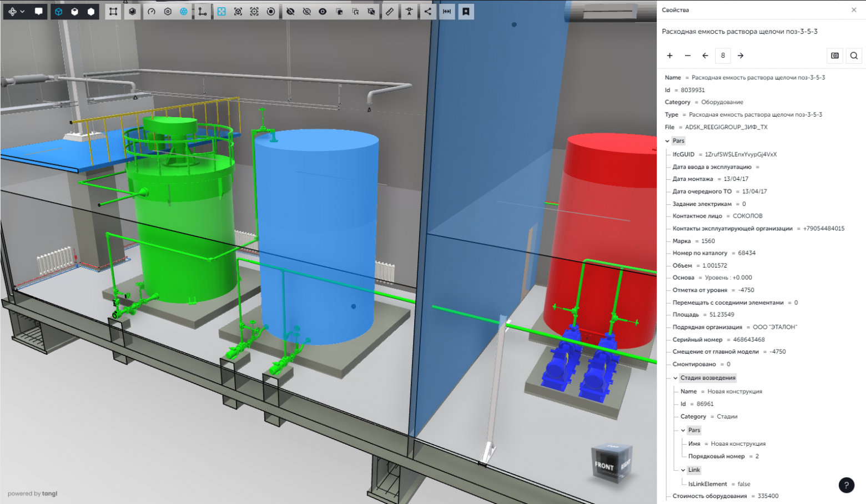Click the right arrow next-level button
The width and height of the screenshot is (866, 504).
click(741, 56)
